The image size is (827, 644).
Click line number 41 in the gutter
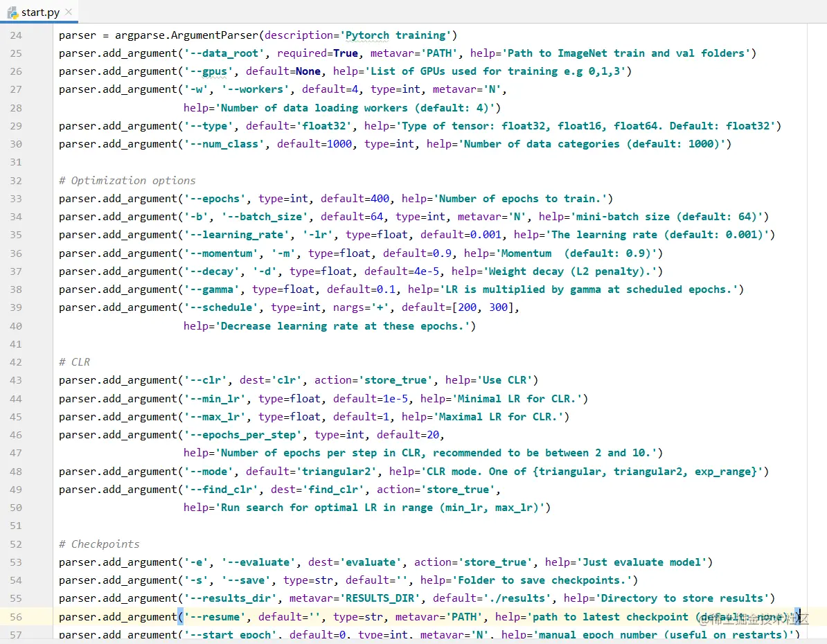pos(16,344)
